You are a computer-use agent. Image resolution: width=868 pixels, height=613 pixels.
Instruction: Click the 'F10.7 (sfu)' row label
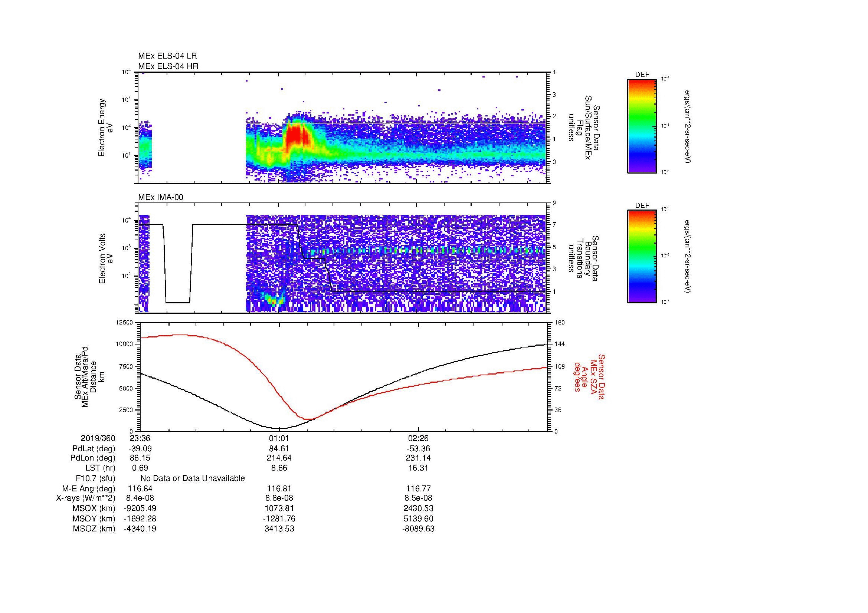pyautogui.click(x=96, y=478)
